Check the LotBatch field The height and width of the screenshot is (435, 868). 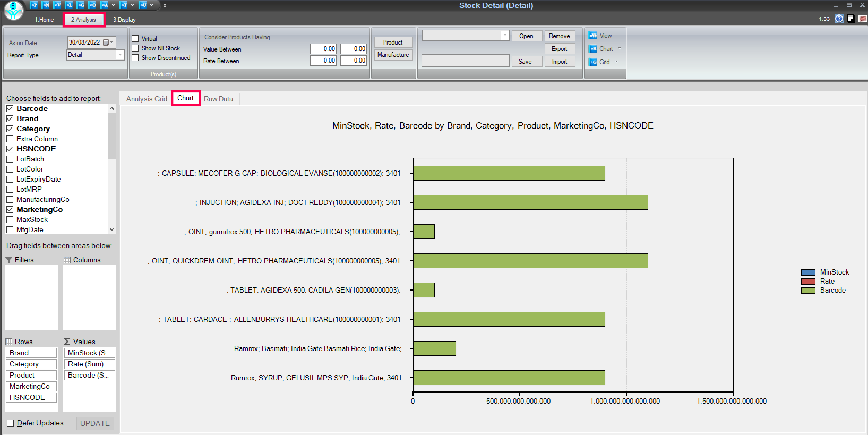10,159
